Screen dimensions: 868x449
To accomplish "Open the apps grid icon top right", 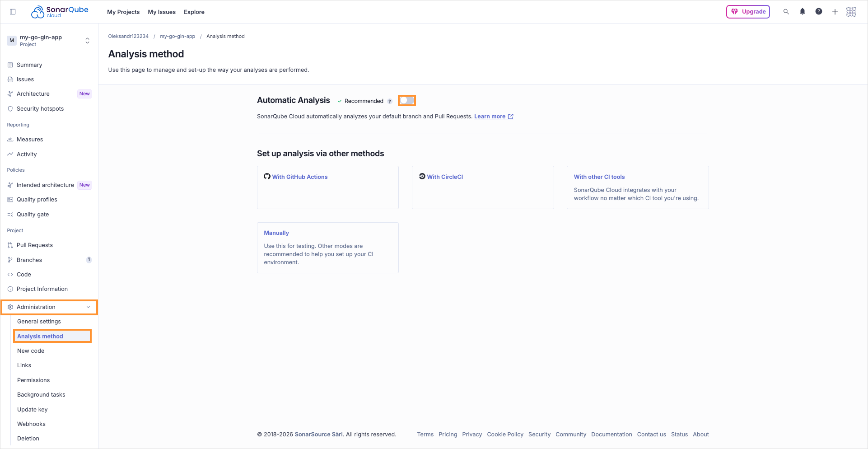I will click(851, 11).
